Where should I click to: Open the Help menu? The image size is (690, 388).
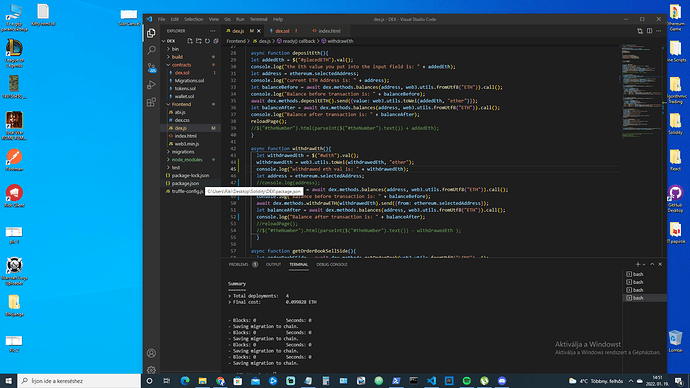[x=278, y=19]
